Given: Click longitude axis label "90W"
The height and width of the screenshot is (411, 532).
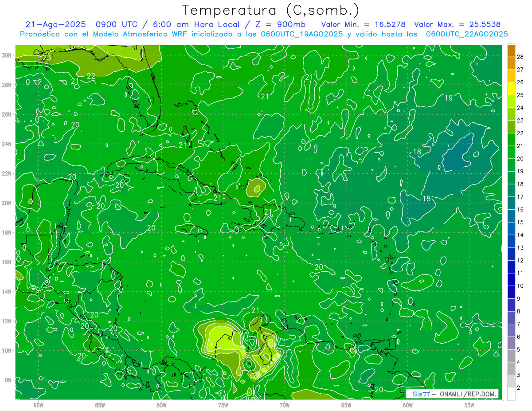Looking at the screenshot, I should pos(38,405).
